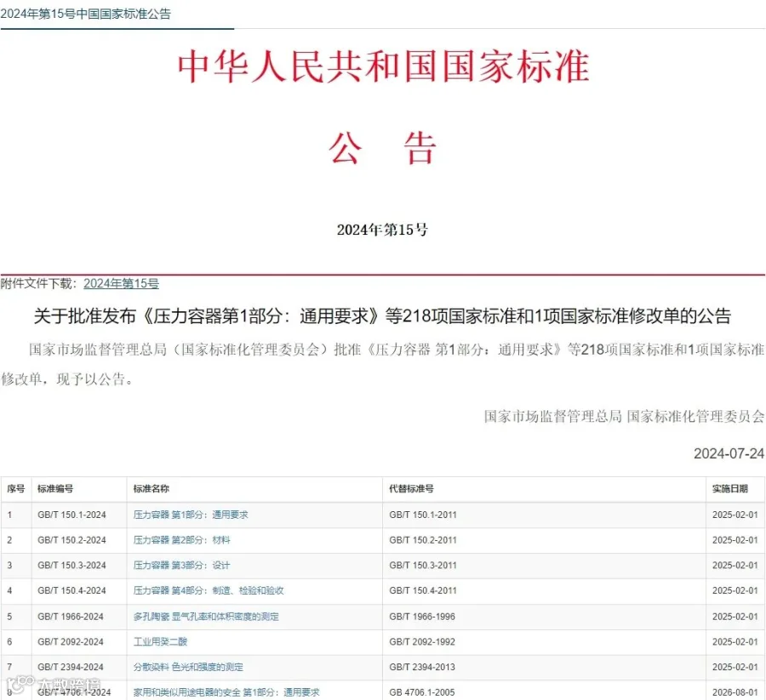Click the 实施日期 column header
Viewport: 766px width, 700px height.
[x=730, y=488]
